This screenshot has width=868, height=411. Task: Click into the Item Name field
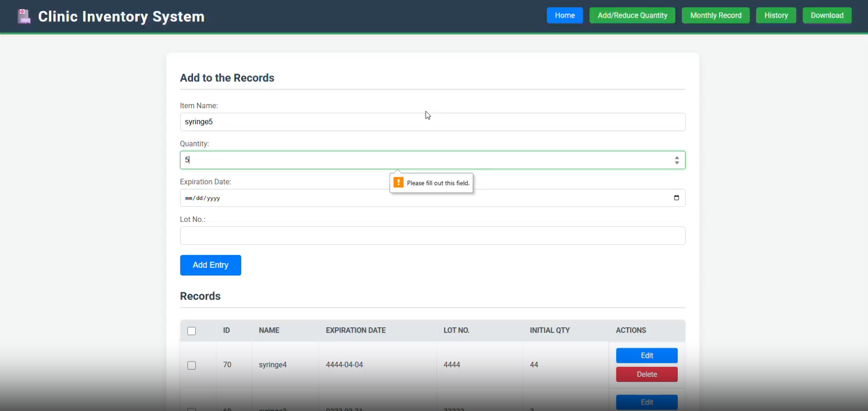[432, 121]
